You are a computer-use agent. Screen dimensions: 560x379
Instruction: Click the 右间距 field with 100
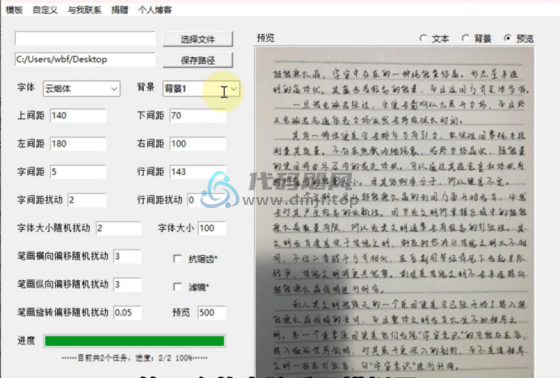coord(198,144)
